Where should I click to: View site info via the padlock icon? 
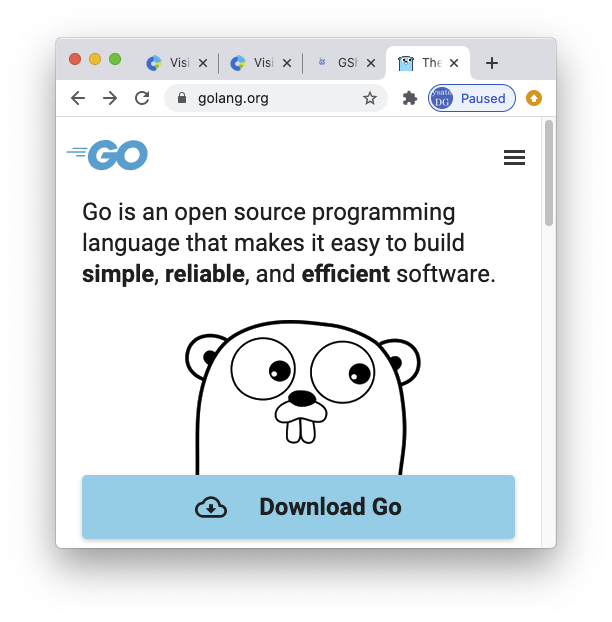182,98
